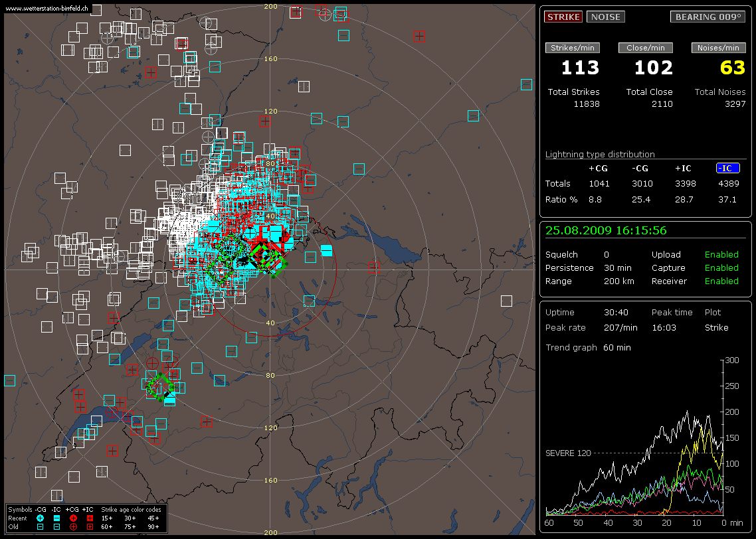Screen dimensions: 756x539
Task: Switch to the NOISE indicator tab
Action: pos(605,17)
